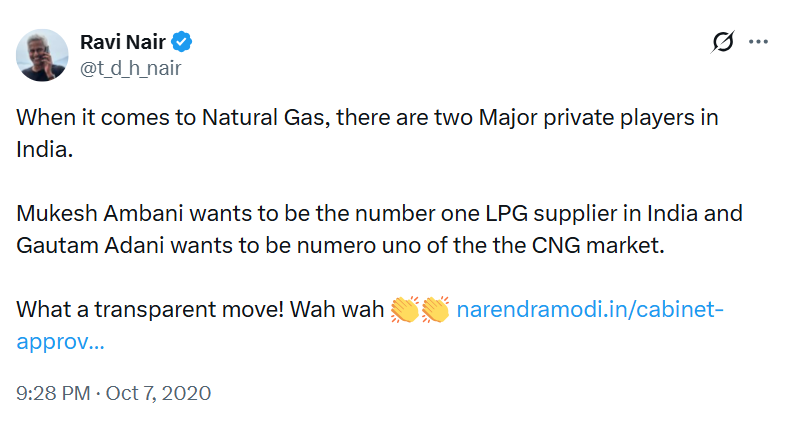Click the second clapping hands emoji
The image size is (787, 427).
pyautogui.click(x=436, y=309)
